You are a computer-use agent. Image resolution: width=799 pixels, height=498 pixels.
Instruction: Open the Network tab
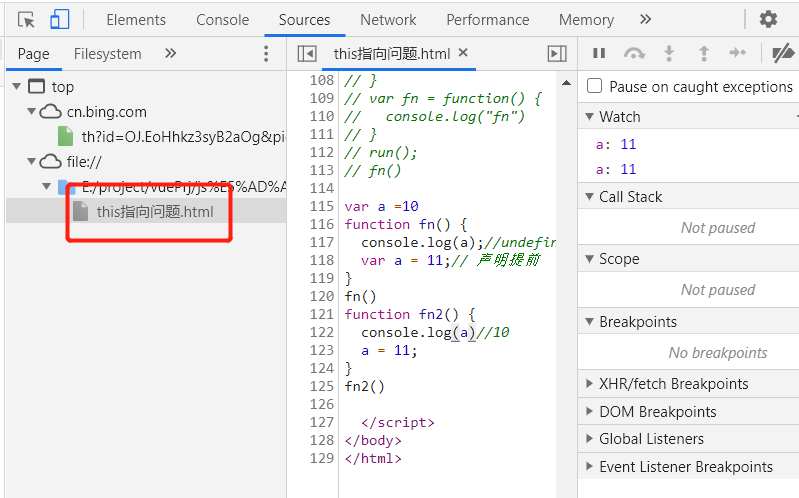coord(388,20)
